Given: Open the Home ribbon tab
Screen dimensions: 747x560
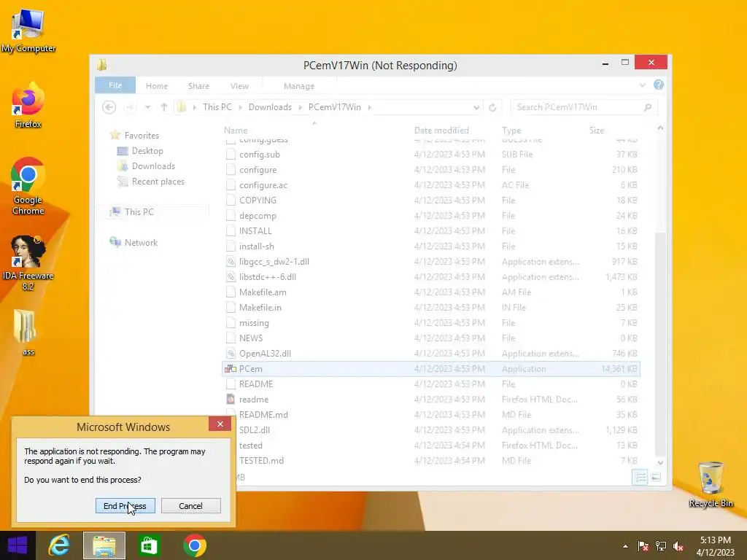Looking at the screenshot, I should [157, 86].
